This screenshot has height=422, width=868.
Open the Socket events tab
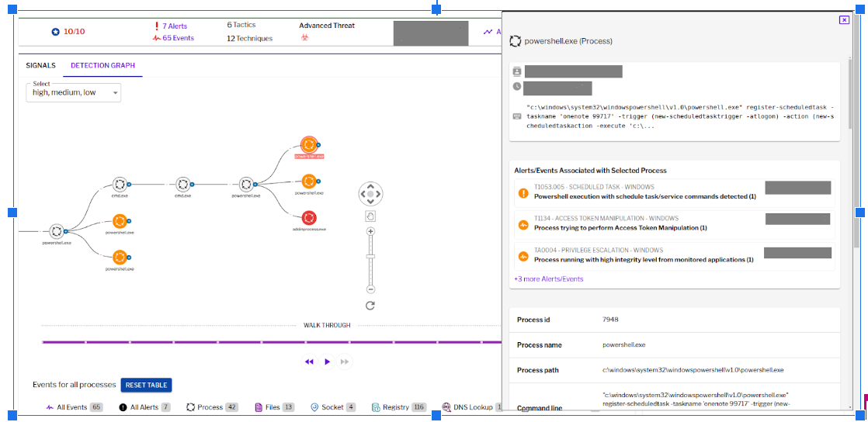tap(333, 407)
